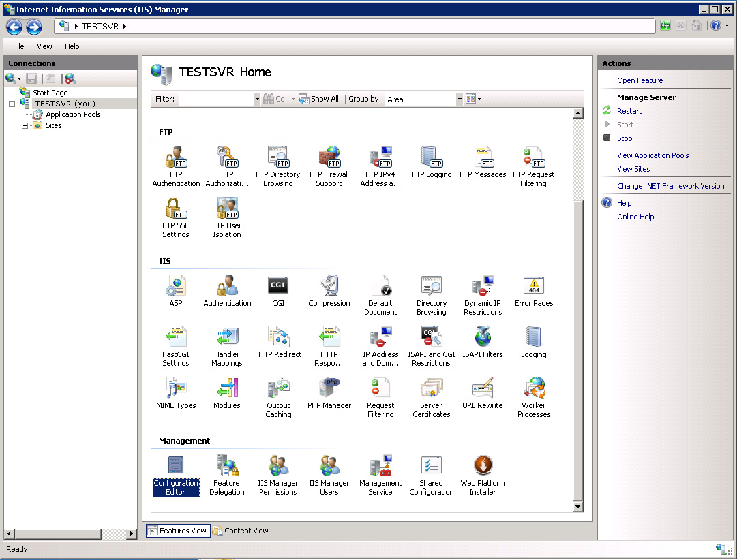The width and height of the screenshot is (737, 560).
Task: Click Change .NET Framework Version
Action: point(670,186)
